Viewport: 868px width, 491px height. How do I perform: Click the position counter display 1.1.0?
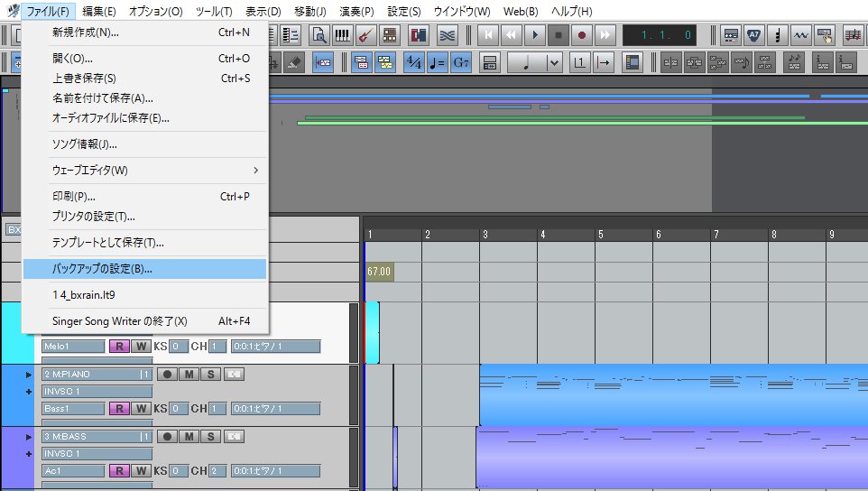660,35
